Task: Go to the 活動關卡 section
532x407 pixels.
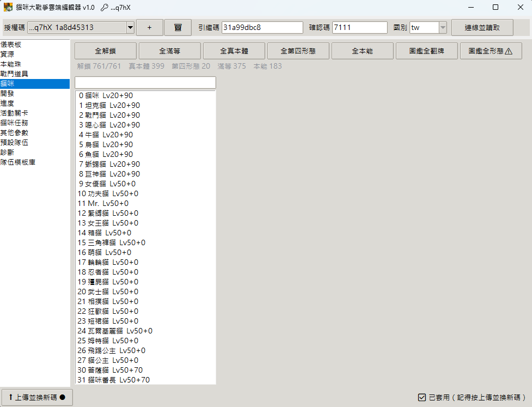Action: coord(35,113)
